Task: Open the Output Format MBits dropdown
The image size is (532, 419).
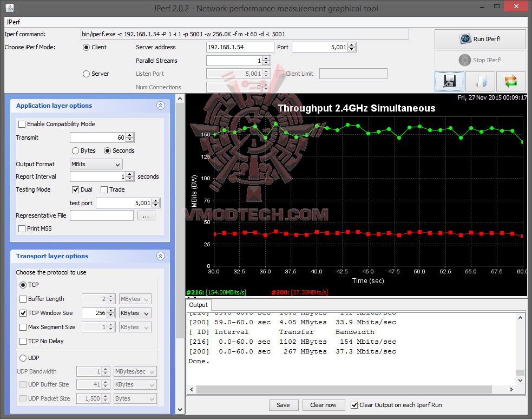Action: click(96, 164)
